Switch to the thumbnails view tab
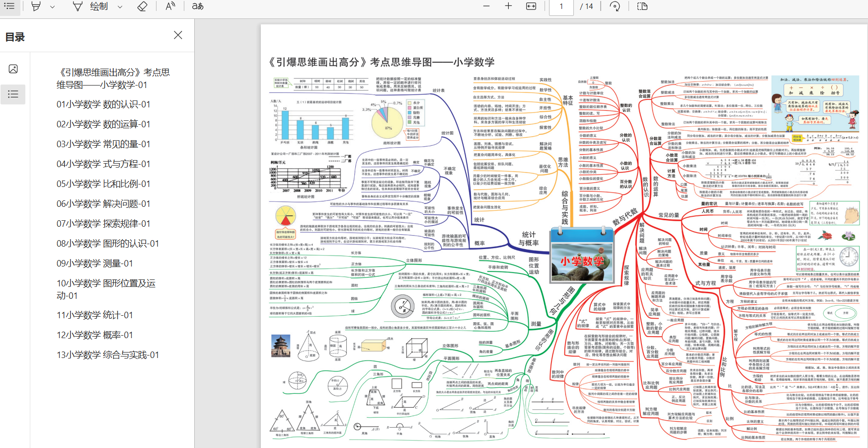Screen dimensions: 868x448 pyautogui.click(x=13, y=69)
